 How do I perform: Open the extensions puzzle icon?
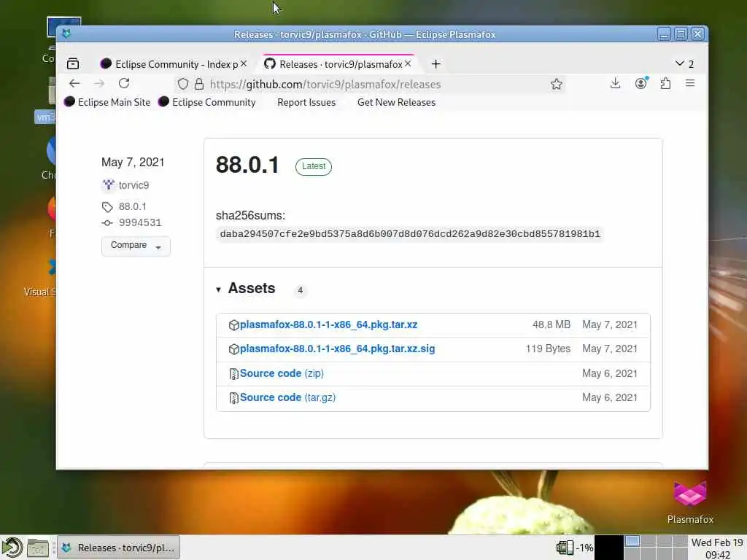pos(665,84)
